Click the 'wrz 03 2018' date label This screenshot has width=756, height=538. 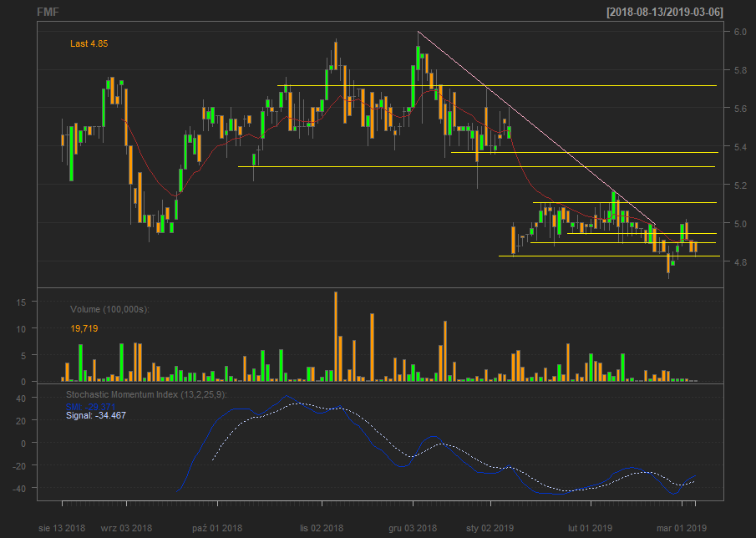tap(126, 528)
